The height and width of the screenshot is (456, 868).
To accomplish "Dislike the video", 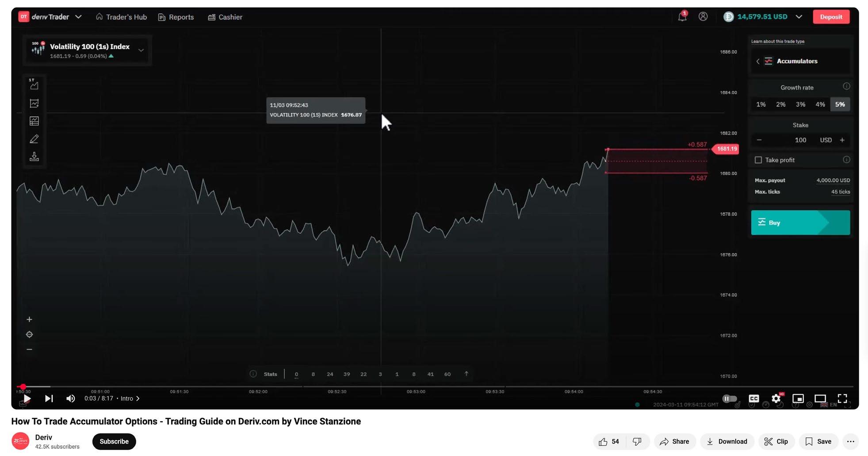I will coord(637,441).
